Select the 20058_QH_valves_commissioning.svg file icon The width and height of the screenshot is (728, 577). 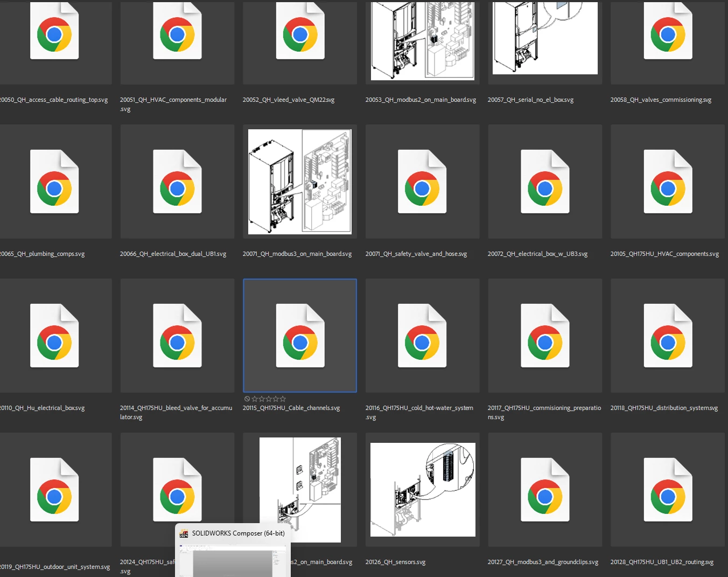(668, 31)
